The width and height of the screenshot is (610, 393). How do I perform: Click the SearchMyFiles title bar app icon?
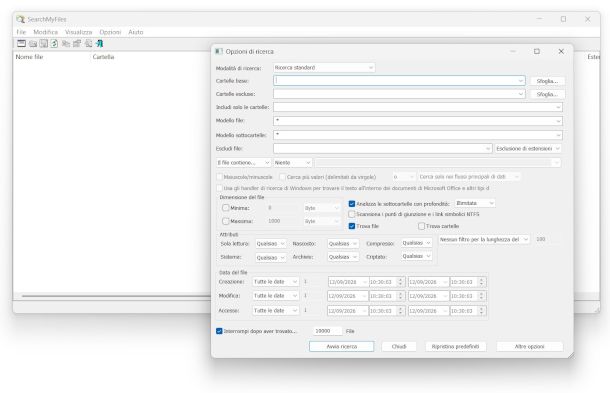(21, 19)
